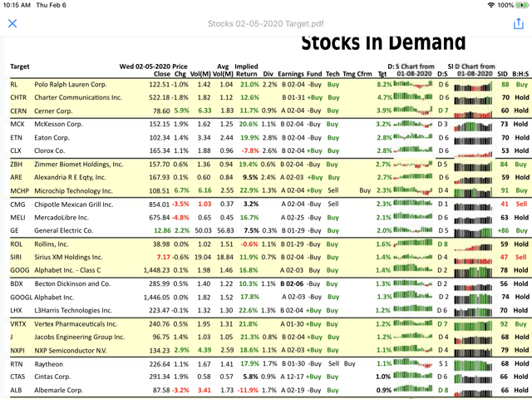Click the Implied Return column header

[246, 70]
